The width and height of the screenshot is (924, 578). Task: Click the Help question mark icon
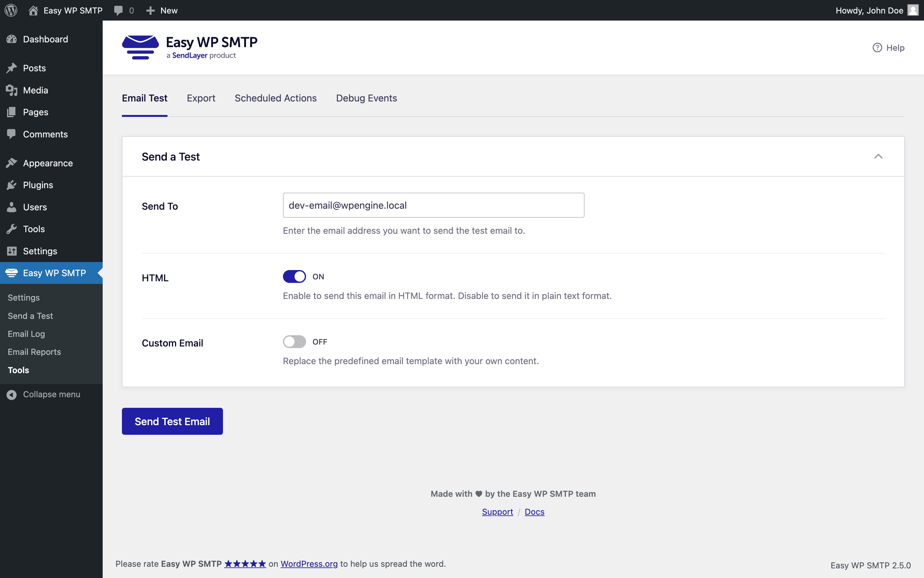(877, 48)
